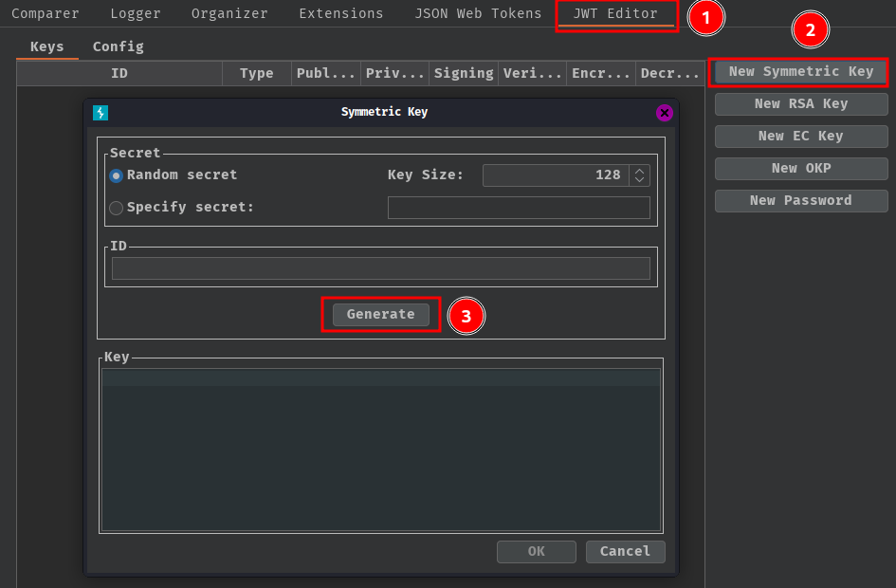Click the OK button in dialog
Viewport: 896px width, 588px height.
(x=537, y=551)
